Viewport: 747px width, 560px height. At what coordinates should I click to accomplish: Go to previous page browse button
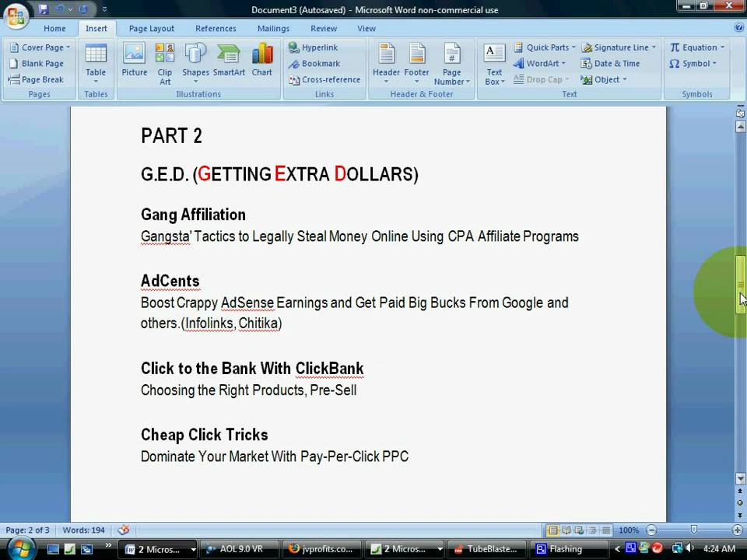pos(740,492)
